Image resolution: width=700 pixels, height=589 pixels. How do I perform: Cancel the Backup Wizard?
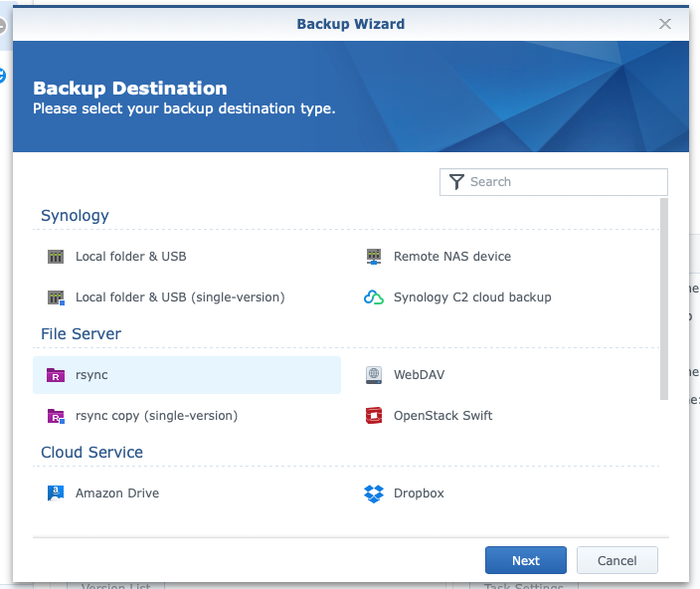pos(616,560)
